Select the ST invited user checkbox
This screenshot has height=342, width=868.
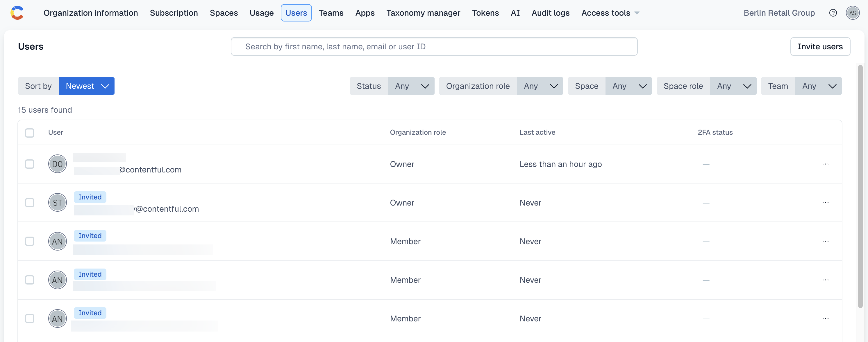coord(30,203)
